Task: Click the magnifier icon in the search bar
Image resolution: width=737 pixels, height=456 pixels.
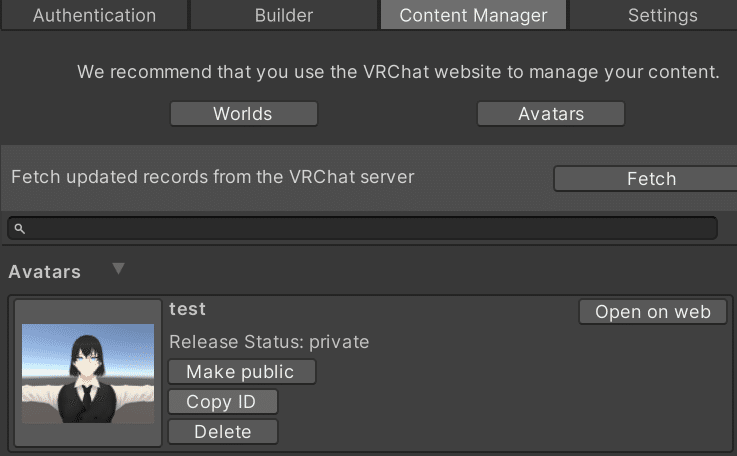Action: click(19, 228)
